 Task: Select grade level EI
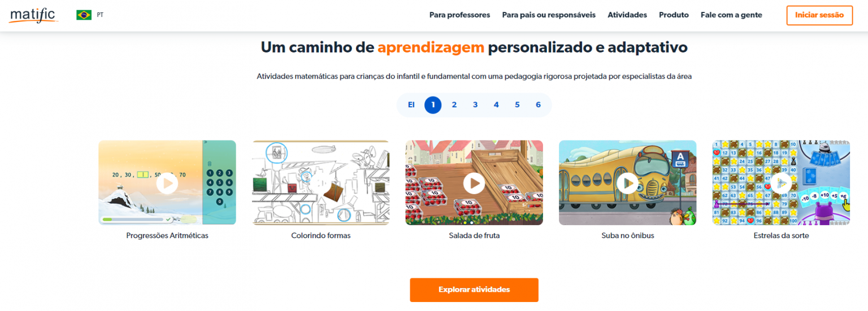[x=411, y=105]
